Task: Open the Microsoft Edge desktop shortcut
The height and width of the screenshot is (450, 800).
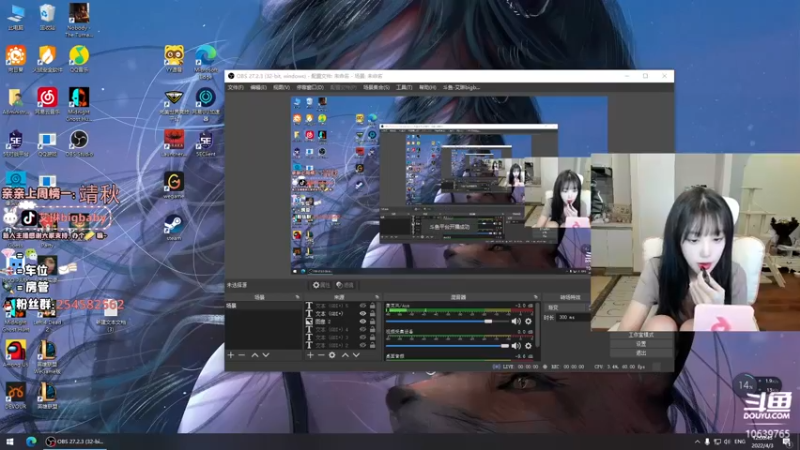Action: point(206,61)
